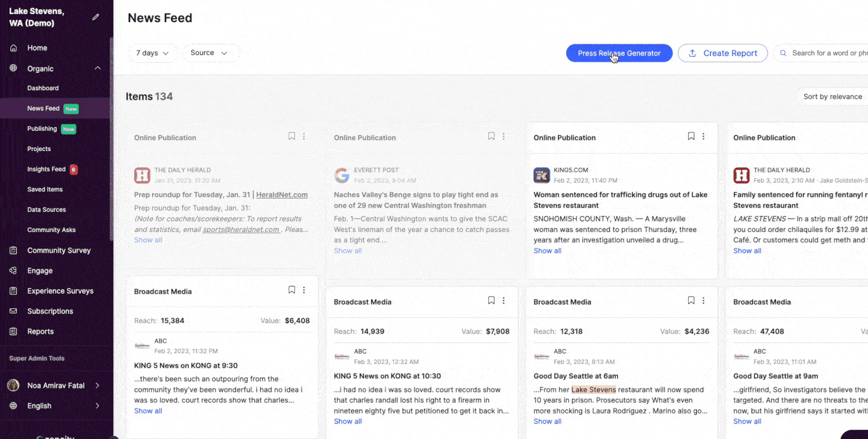This screenshot has width=868, height=439.
Task: Open more options on KONG at 10:30 card
Action: coord(504,301)
